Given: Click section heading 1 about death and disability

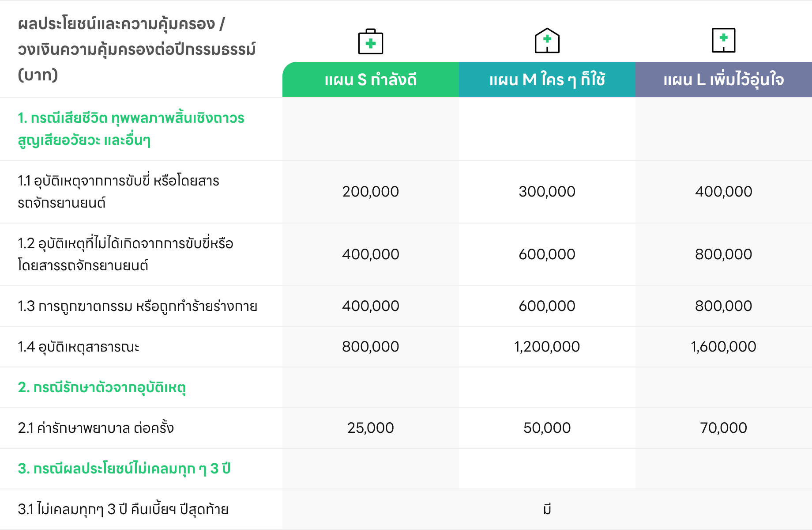Looking at the screenshot, I should tap(131, 129).
